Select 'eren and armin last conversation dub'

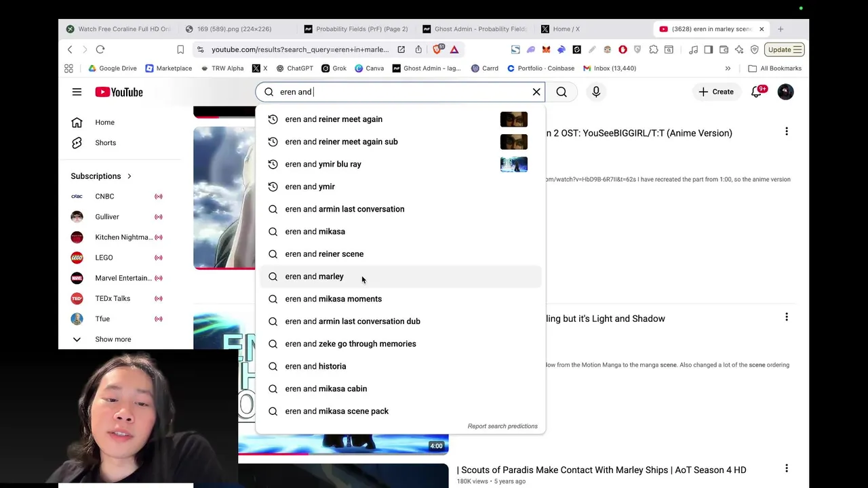click(x=400, y=321)
